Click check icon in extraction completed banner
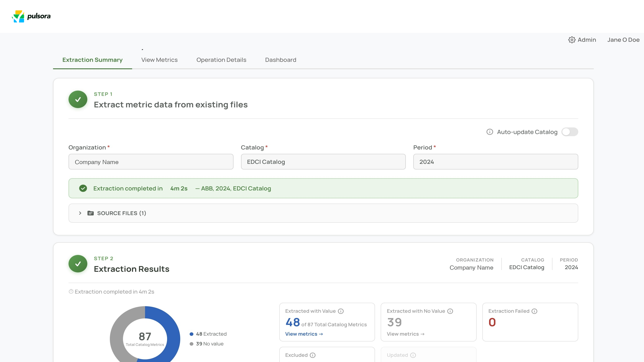The image size is (644, 362). click(83, 188)
